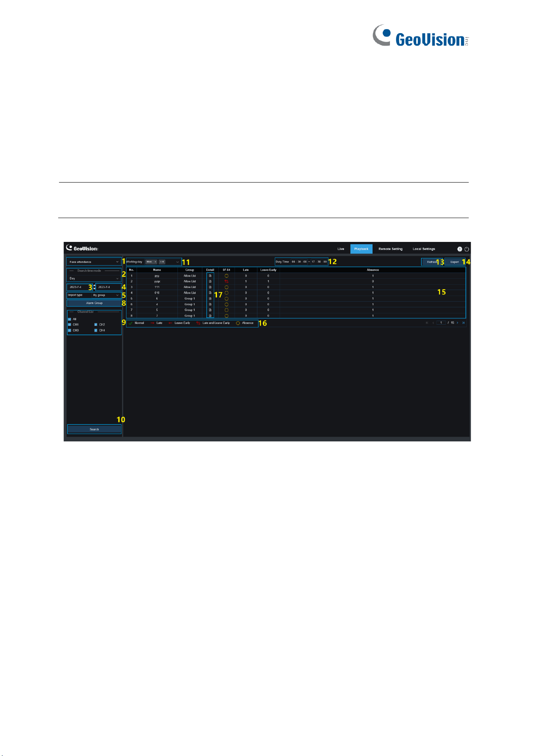Click the end date field 2023-7-4
Image resolution: width=535 pixels, height=756 pixels.
[108, 287]
